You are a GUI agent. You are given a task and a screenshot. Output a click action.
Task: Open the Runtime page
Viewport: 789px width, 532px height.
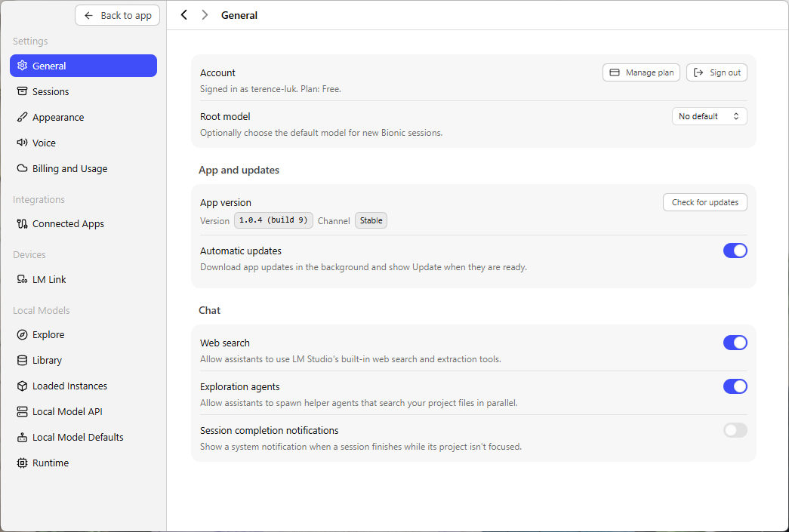[84, 463]
